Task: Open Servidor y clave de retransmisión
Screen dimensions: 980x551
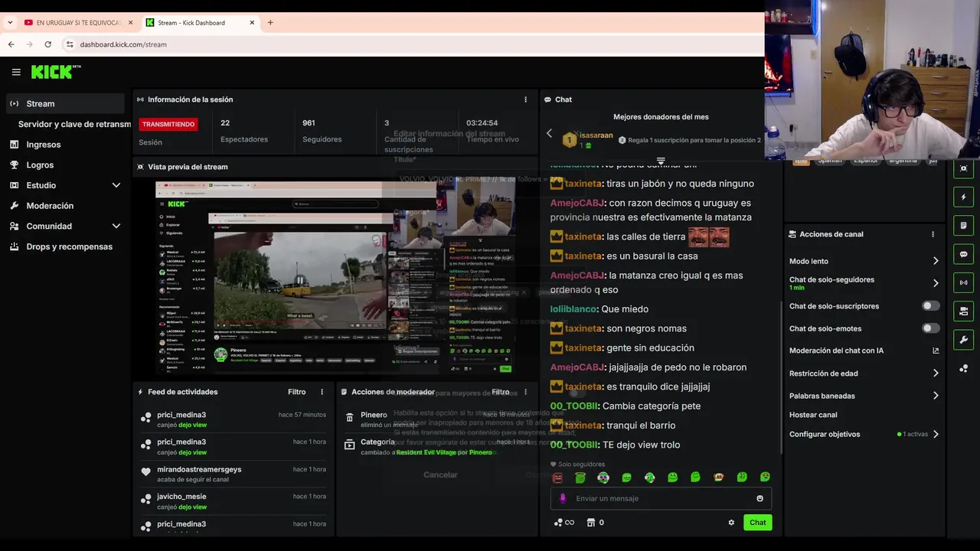Action: tap(74, 124)
